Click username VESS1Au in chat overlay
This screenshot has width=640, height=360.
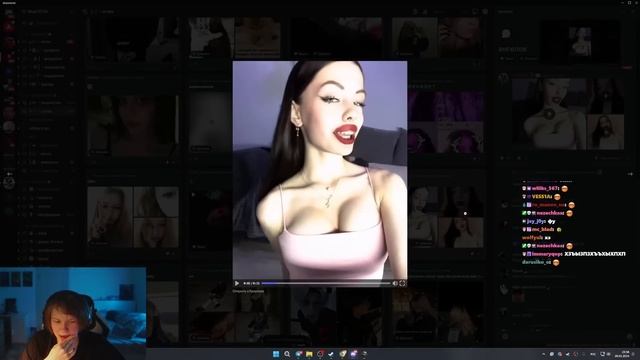point(542,197)
